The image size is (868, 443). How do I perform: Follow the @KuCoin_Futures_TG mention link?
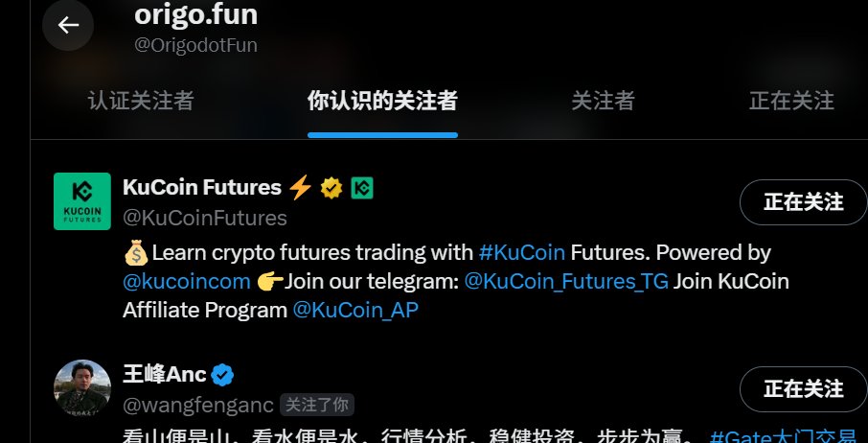(x=566, y=281)
